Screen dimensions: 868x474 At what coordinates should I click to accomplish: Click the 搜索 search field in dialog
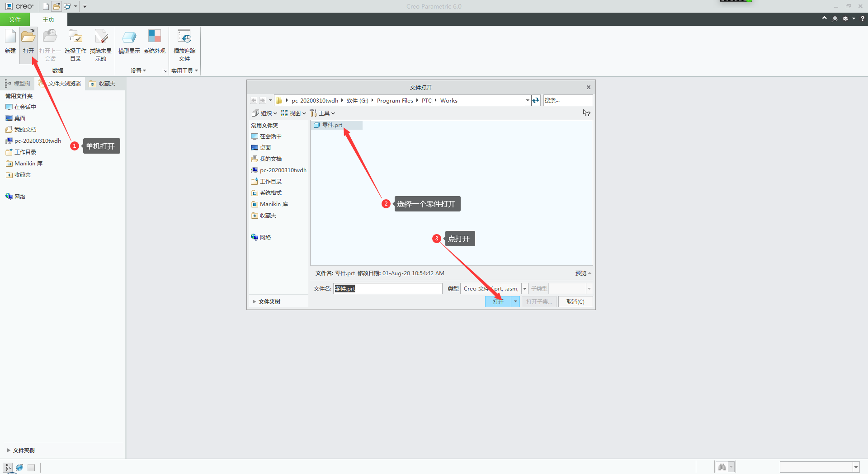[568, 100]
